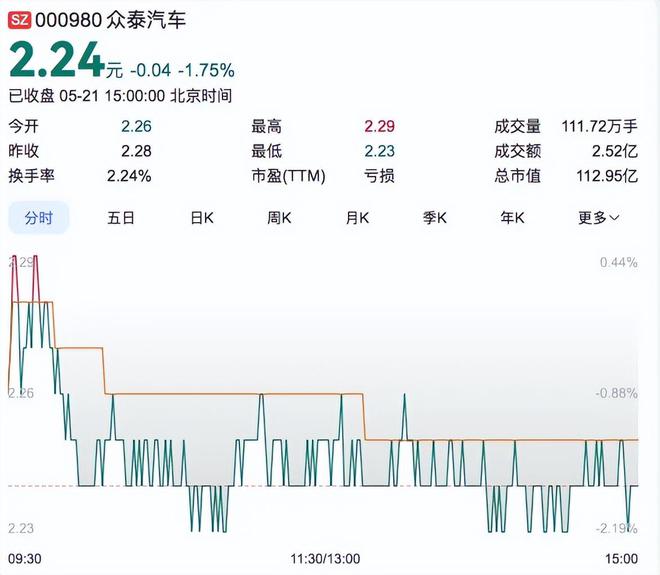Click the 最低 price 2.23 value
The height and width of the screenshot is (575, 660).
(379, 151)
